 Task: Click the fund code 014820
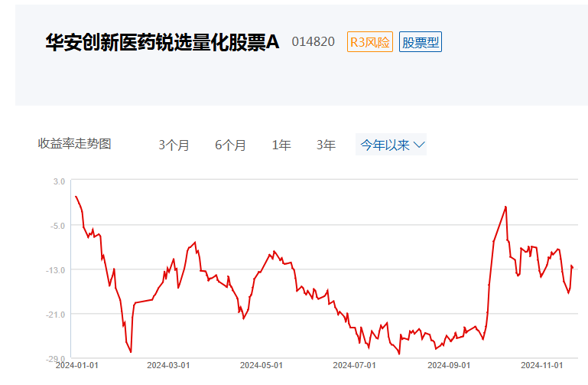[313, 41]
